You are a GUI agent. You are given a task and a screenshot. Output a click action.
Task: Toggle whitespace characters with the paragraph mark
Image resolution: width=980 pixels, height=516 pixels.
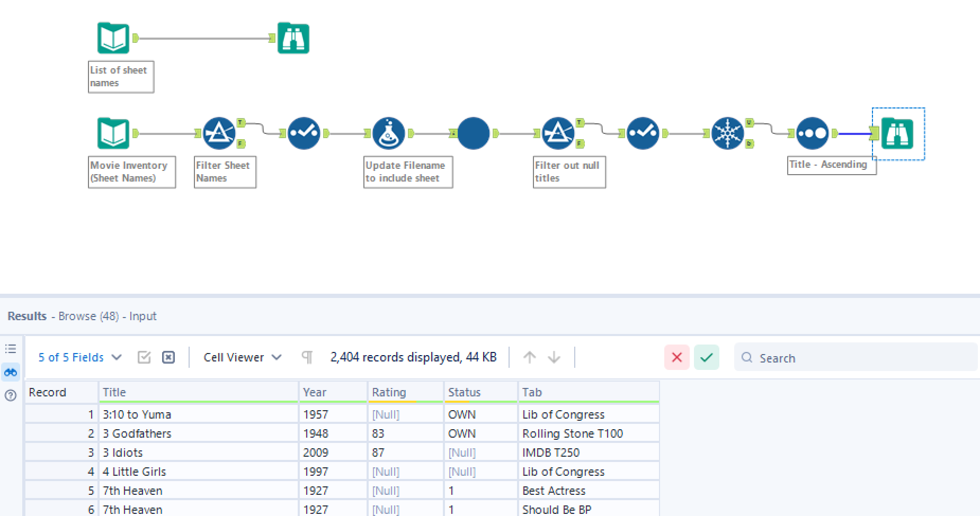[306, 357]
